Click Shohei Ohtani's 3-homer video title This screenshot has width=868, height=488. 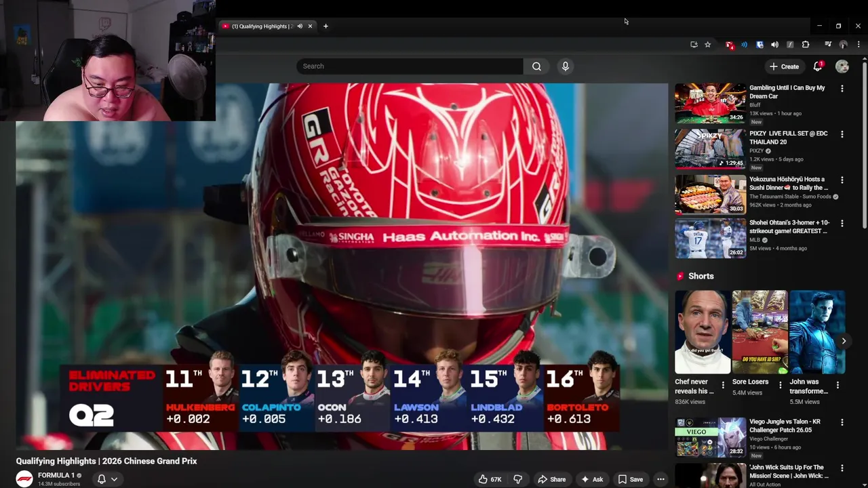tap(789, 227)
